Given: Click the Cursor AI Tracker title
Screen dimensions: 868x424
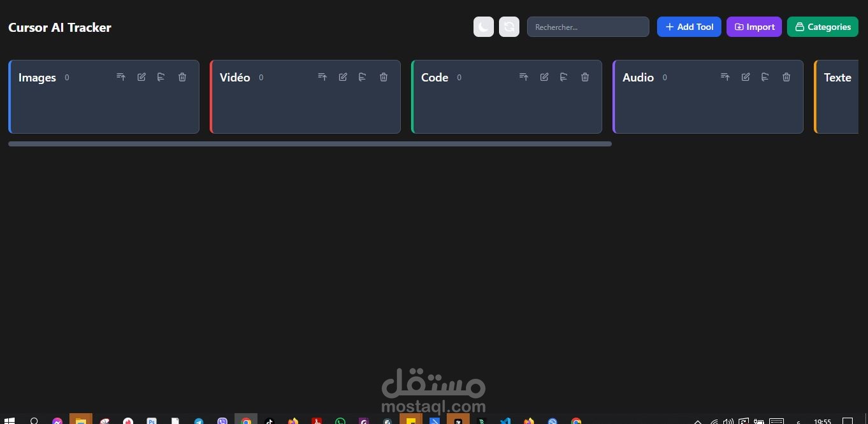Looking at the screenshot, I should pos(60,27).
